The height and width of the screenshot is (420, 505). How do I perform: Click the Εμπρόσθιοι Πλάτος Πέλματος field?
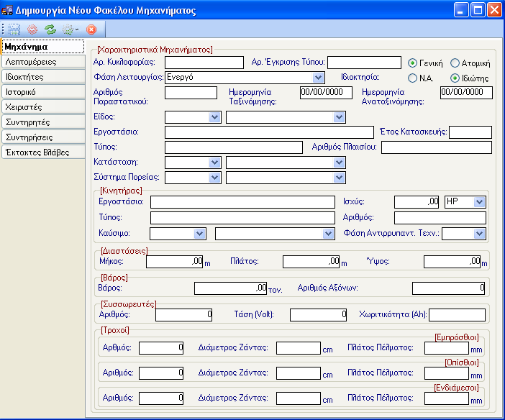447,348
